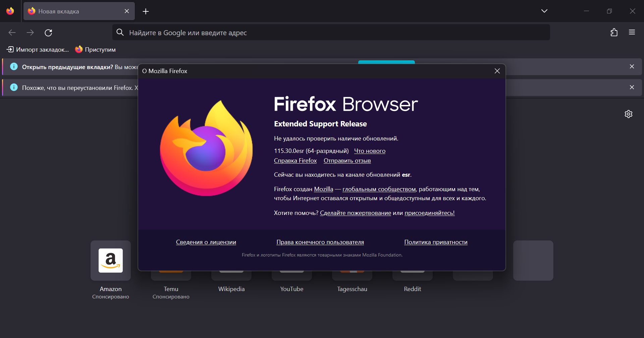Open Права конечного пользователя link
The image size is (644, 338).
pos(320,242)
